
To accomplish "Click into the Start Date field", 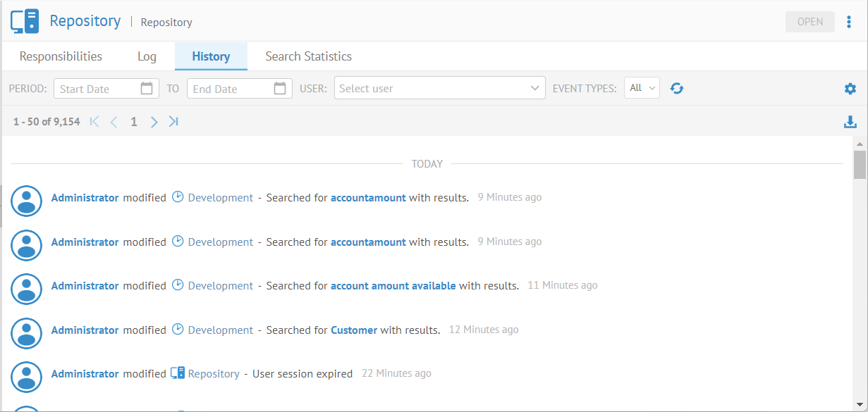I will (97, 89).
